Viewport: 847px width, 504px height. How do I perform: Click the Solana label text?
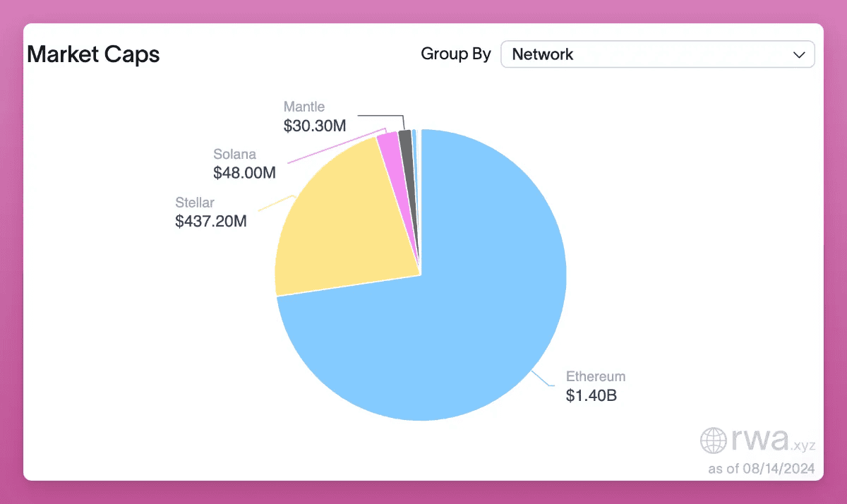point(234,154)
